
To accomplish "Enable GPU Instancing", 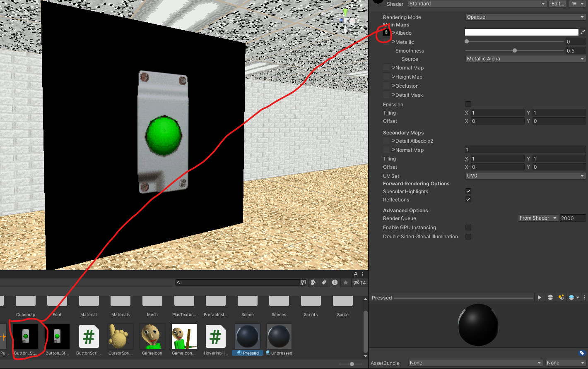I will [x=468, y=227].
